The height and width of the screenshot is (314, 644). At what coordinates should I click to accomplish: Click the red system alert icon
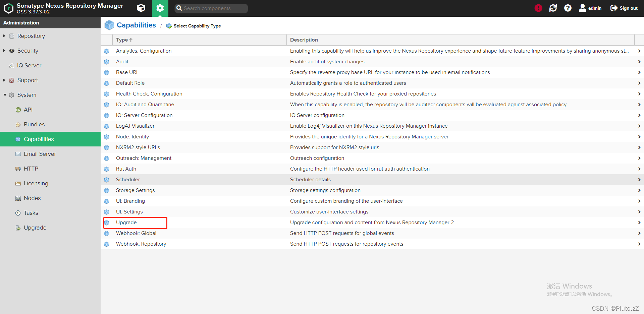538,8
